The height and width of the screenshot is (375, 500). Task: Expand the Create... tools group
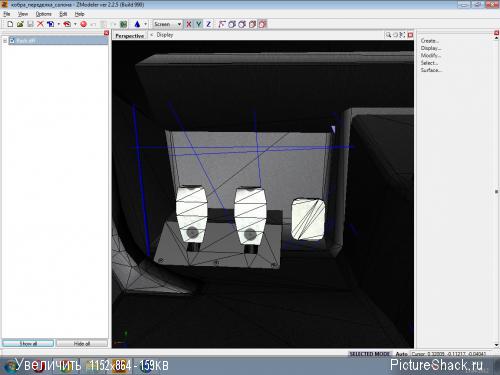click(430, 41)
